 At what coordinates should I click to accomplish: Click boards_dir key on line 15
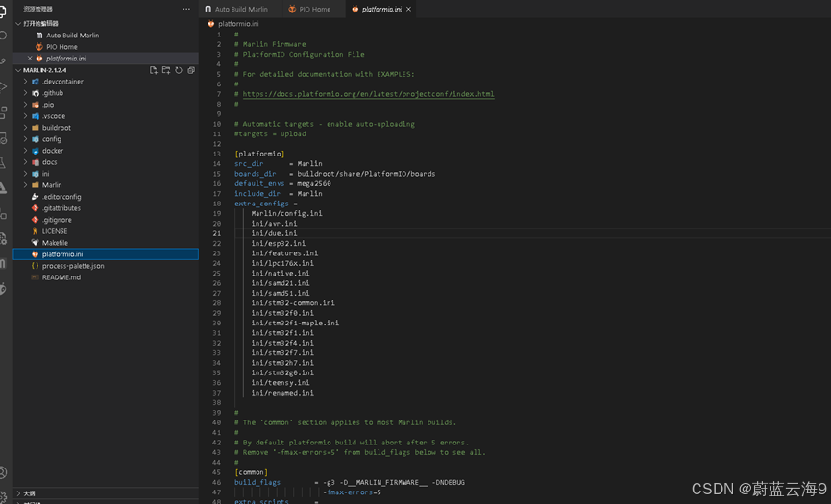(x=256, y=174)
